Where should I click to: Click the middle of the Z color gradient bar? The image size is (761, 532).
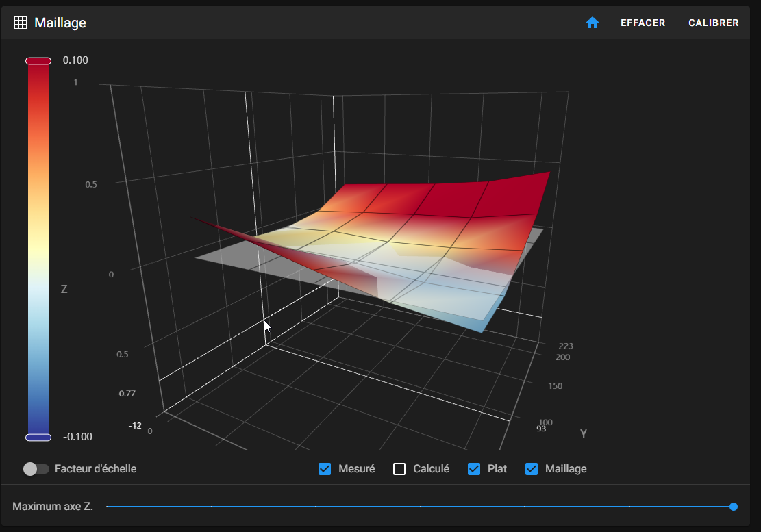[x=38, y=249]
